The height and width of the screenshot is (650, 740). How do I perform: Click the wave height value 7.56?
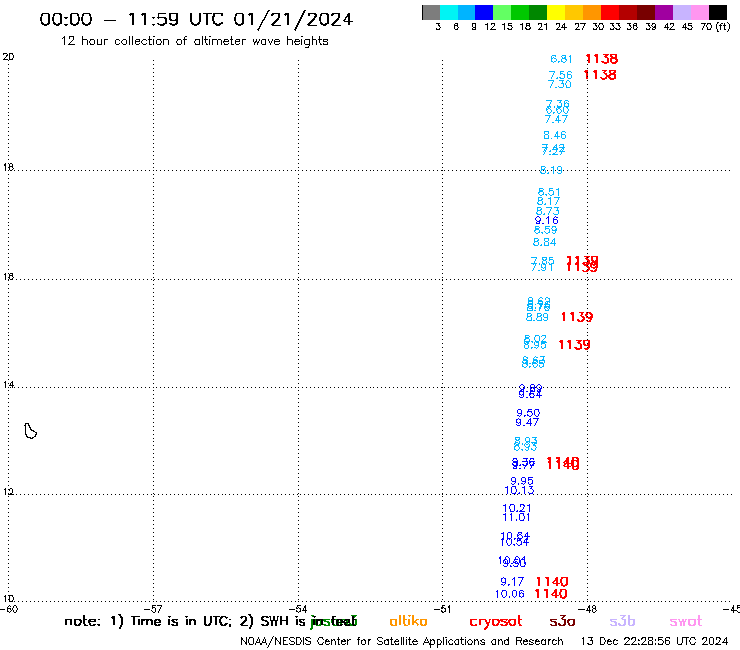click(561, 75)
